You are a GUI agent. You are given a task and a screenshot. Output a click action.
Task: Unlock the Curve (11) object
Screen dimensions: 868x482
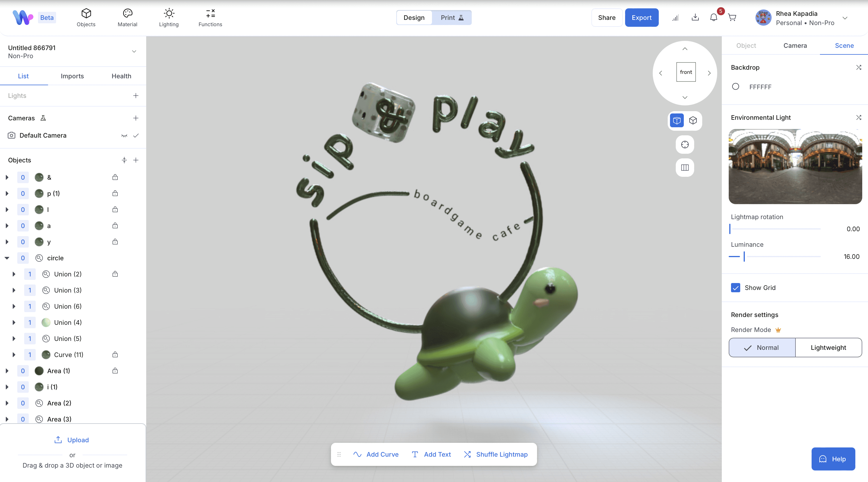(x=115, y=355)
